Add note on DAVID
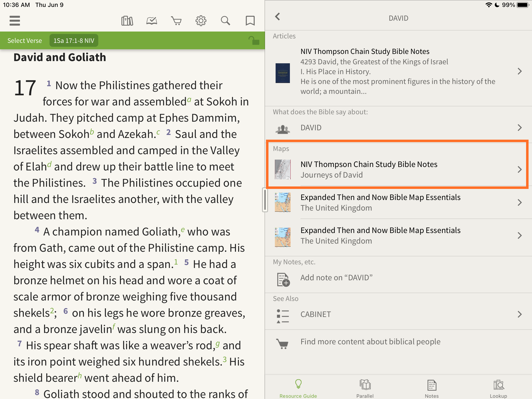532x399 pixels. 336,278
